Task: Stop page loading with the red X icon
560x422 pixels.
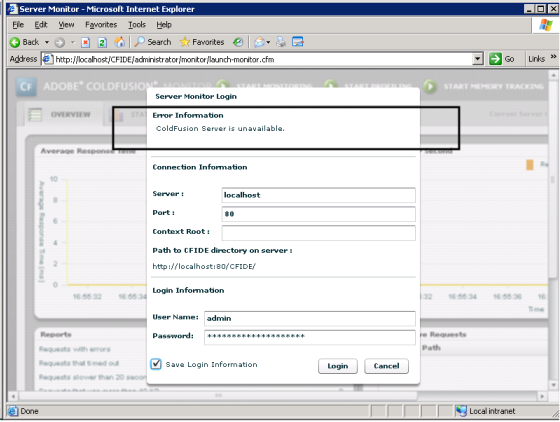Action: coord(85,42)
